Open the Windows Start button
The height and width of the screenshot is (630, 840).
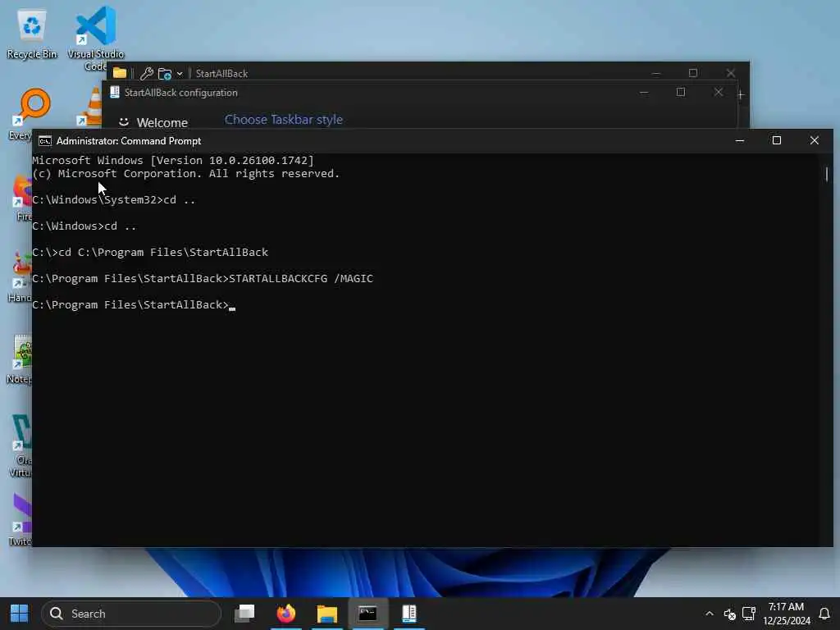pos(20,614)
